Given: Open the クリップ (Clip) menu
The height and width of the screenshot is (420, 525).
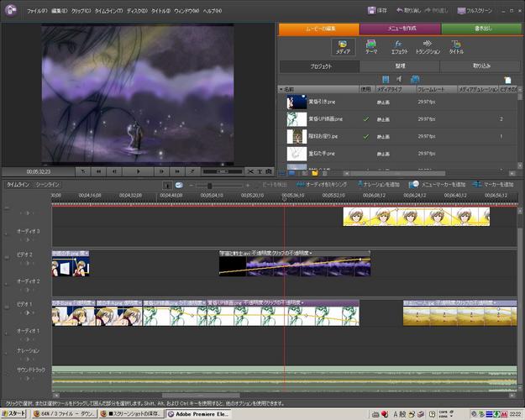Looking at the screenshot, I should (x=81, y=11).
